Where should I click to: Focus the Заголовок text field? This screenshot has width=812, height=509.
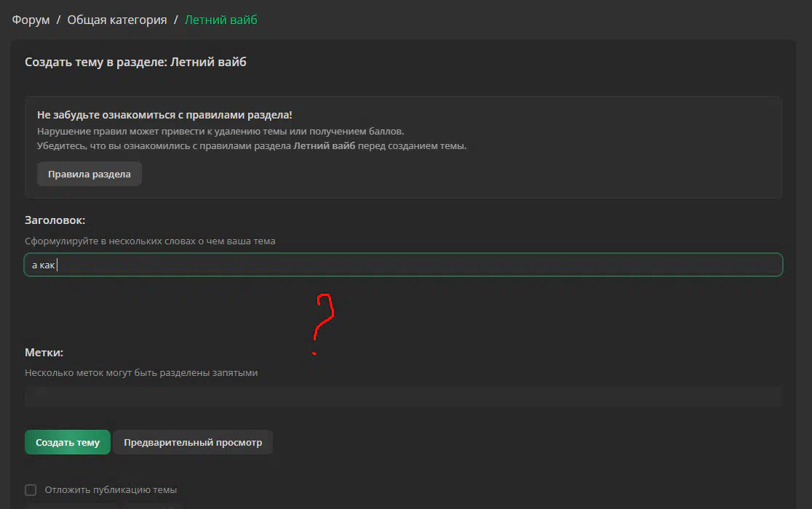coord(403,265)
